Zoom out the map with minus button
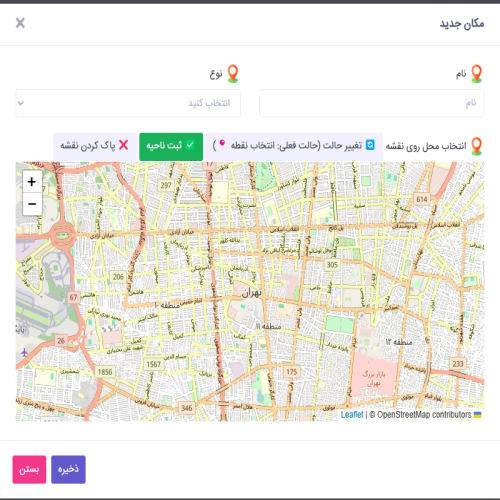The width and height of the screenshot is (500, 500). coord(32,204)
